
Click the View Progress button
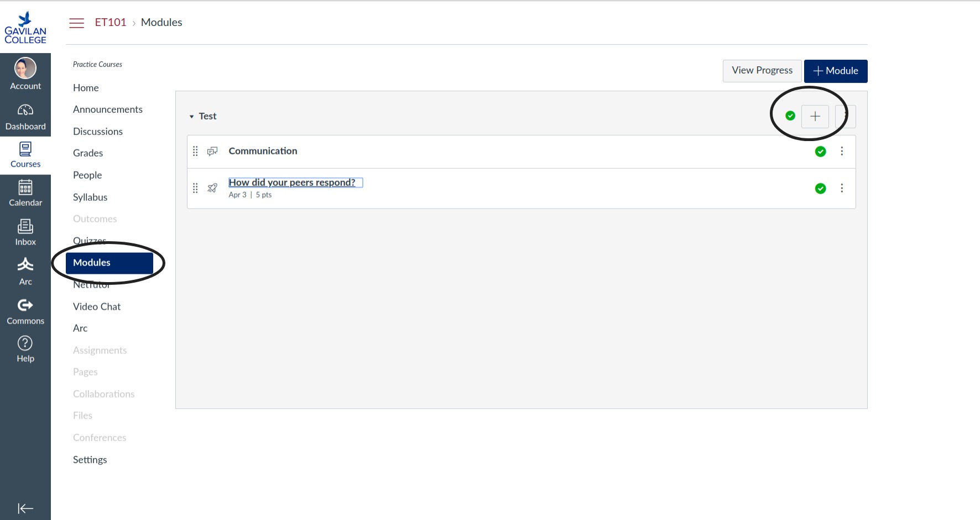762,71
